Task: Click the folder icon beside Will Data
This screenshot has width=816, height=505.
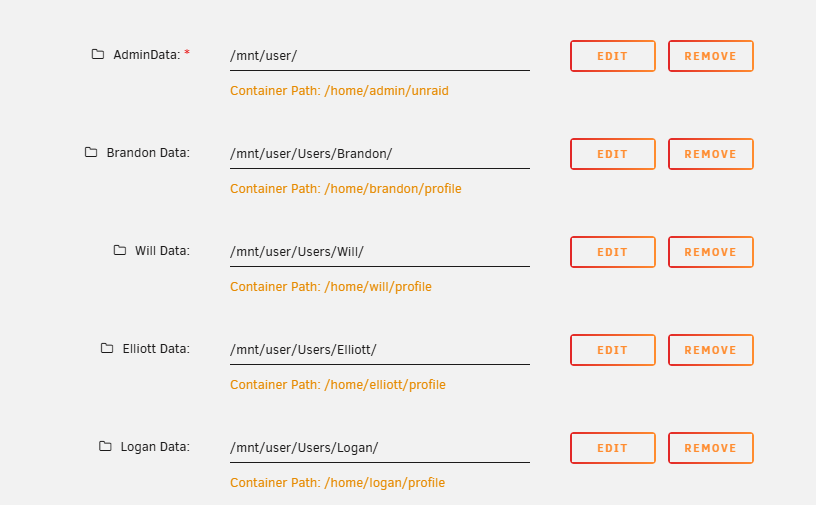Action: point(120,250)
